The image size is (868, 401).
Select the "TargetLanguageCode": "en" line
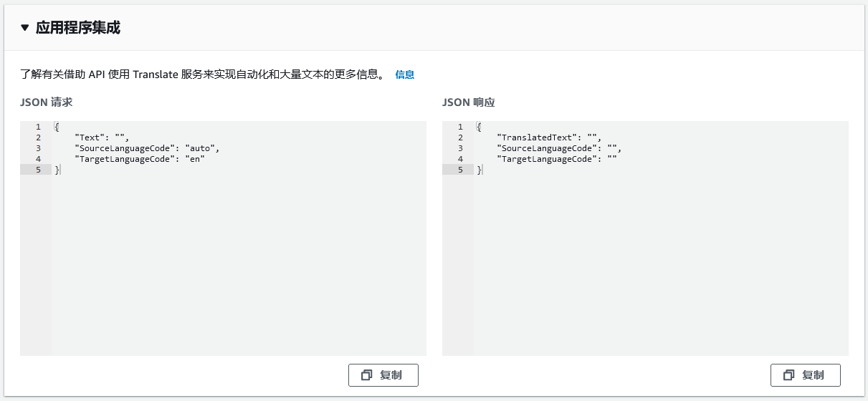coord(140,159)
